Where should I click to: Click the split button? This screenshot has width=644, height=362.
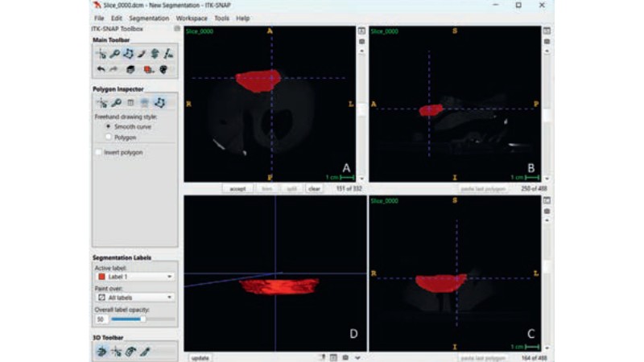pyautogui.click(x=291, y=189)
